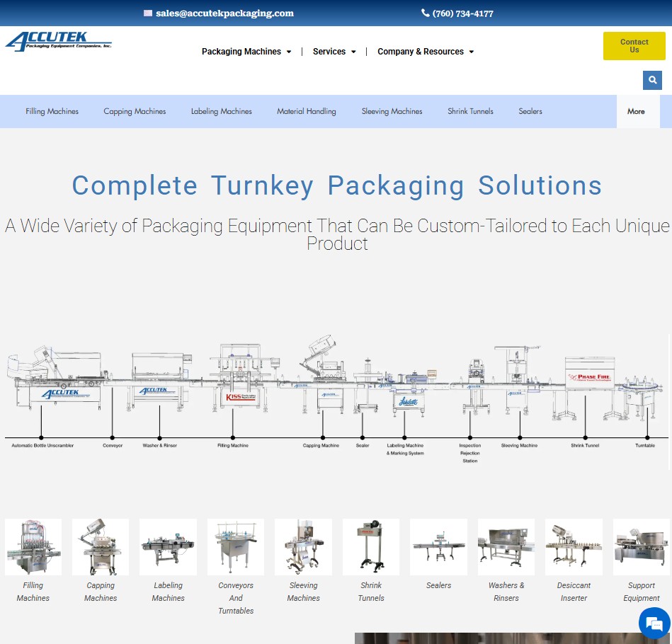Go to Filling Machines in category bar
The height and width of the screenshot is (644, 672).
click(52, 111)
